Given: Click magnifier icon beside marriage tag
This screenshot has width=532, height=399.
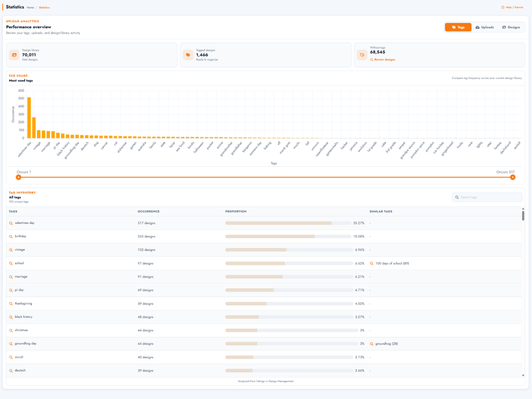Looking at the screenshot, I should pyautogui.click(x=11, y=277).
